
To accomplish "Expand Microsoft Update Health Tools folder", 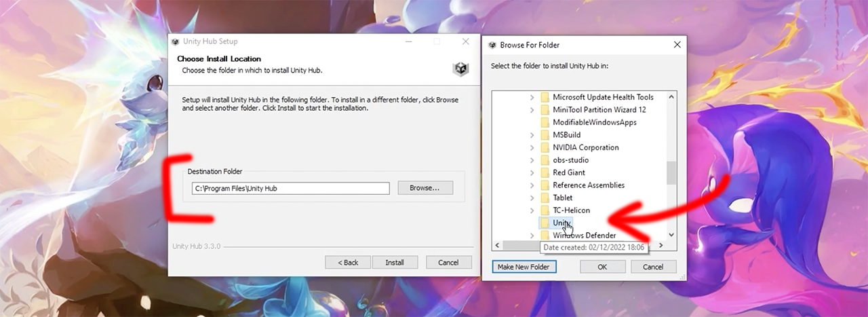I will point(532,97).
